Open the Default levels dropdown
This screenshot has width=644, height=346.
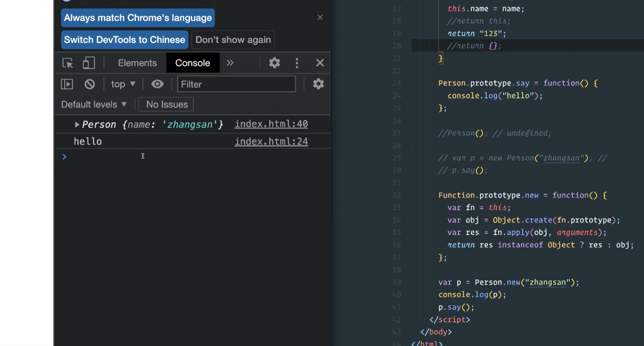point(94,104)
